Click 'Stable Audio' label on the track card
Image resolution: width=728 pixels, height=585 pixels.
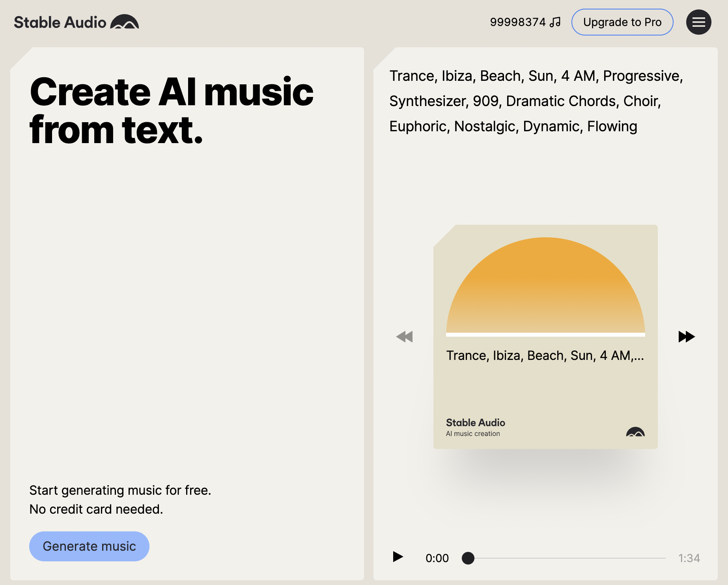tap(475, 423)
